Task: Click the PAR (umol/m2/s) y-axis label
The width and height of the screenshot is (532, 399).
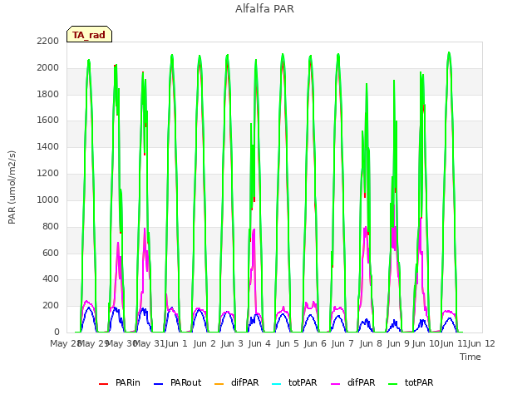Action: click(12, 187)
